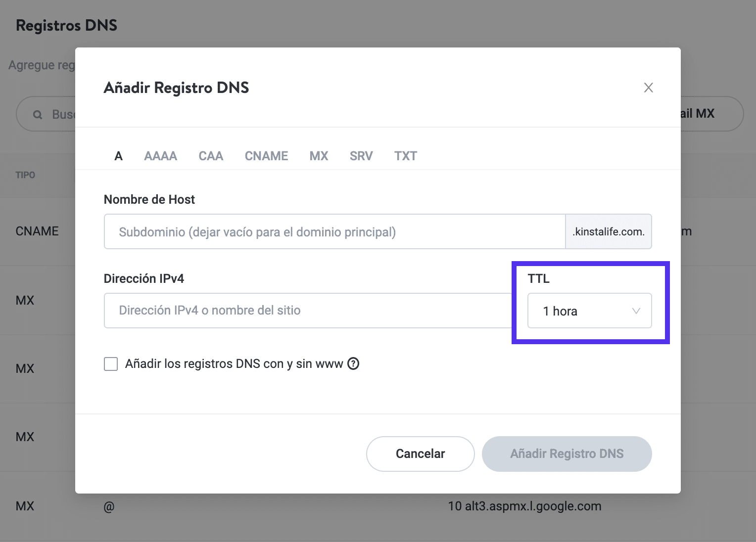
Task: Click the TIPO column header
Action: pos(25,175)
